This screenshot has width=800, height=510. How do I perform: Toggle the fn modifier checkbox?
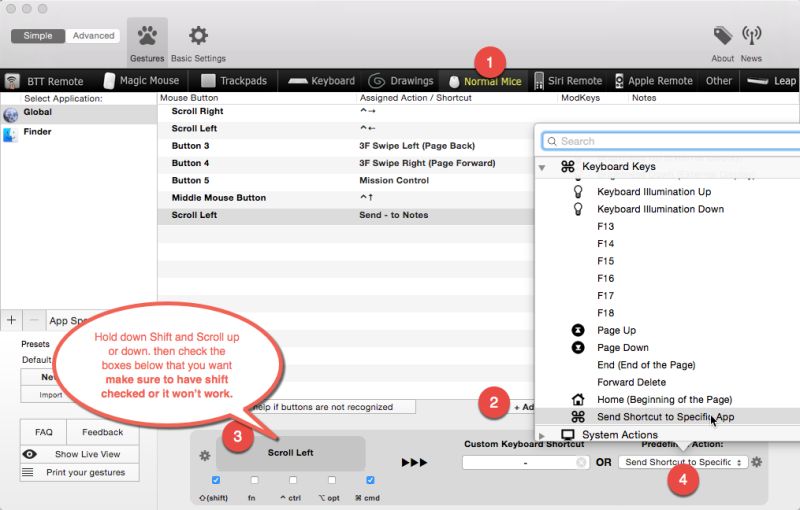pos(254,480)
